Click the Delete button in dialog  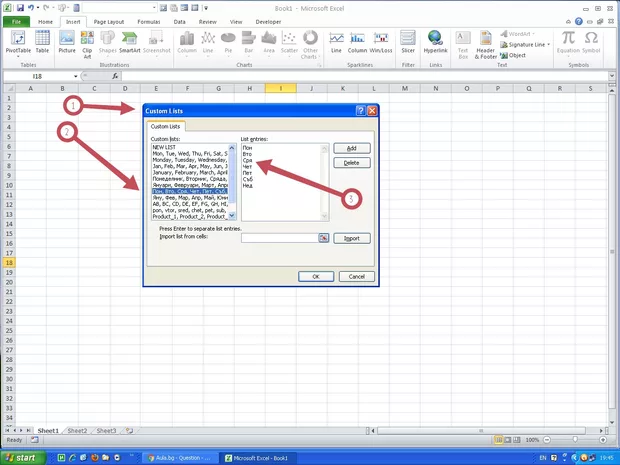click(x=351, y=162)
